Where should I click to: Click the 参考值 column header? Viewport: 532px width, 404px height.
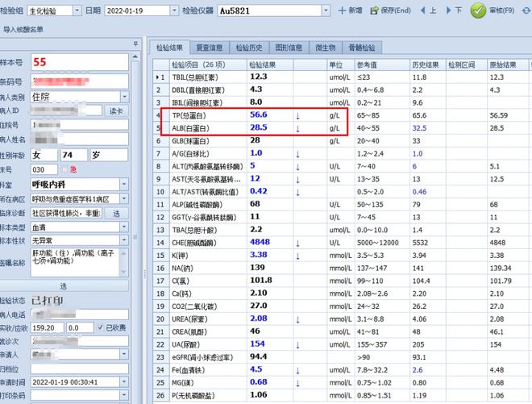point(382,65)
